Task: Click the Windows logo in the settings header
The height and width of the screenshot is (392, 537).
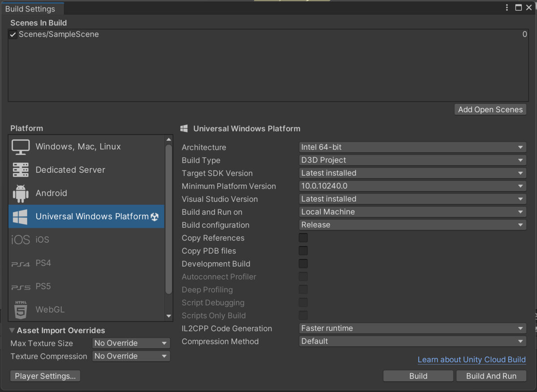Action: (184, 128)
